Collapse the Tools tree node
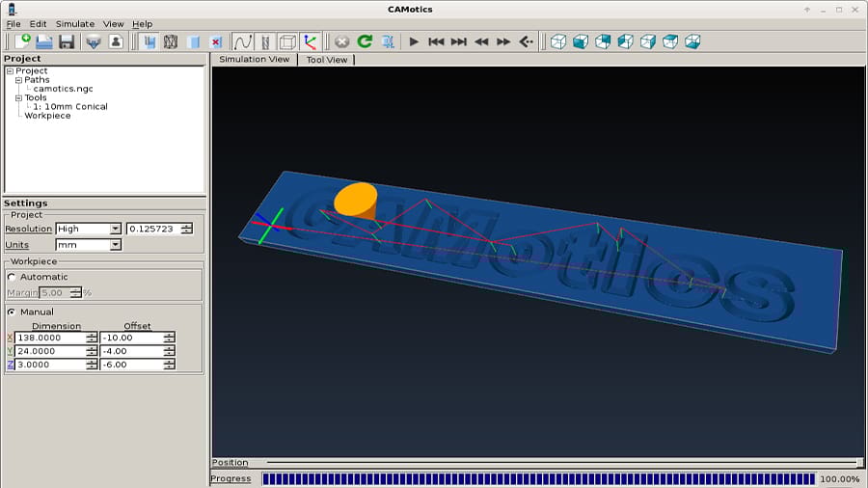 (x=18, y=98)
